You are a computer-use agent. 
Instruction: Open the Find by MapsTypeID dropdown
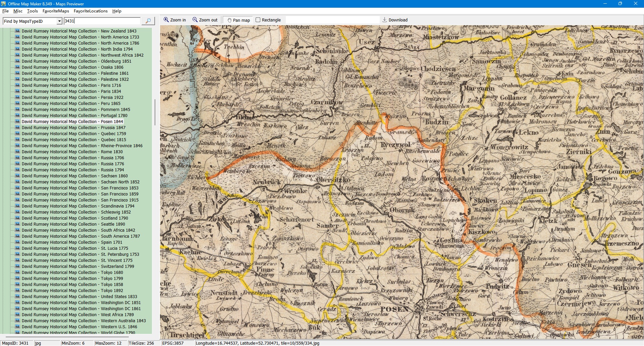tap(59, 21)
